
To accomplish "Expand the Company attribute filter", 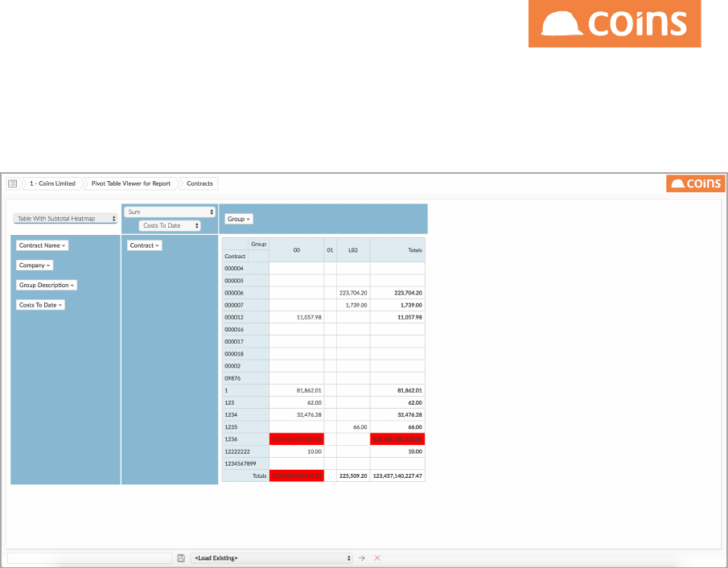I will pos(35,265).
